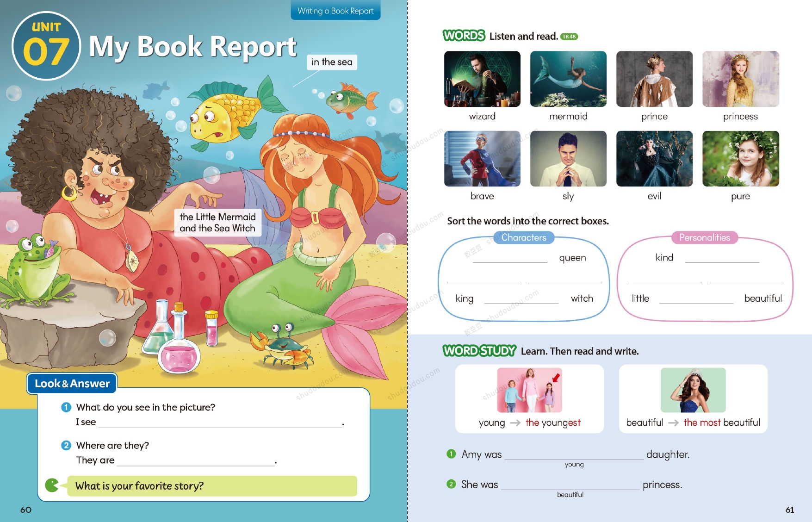Click the Characters box label
The image size is (812, 522).
click(x=524, y=237)
